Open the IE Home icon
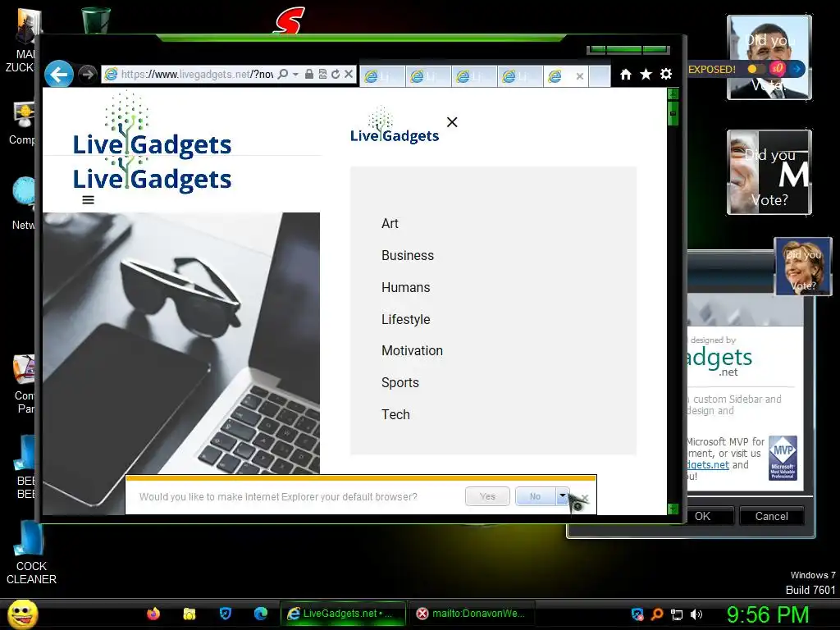The height and width of the screenshot is (630, 840). tap(626, 74)
